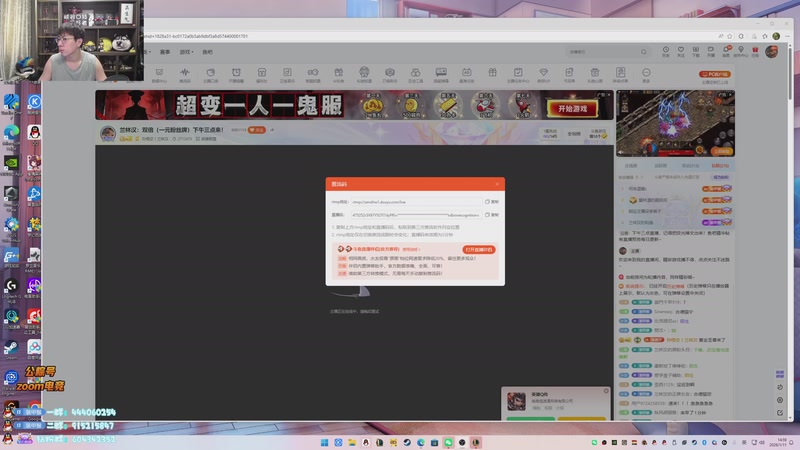This screenshot has width=800, height=450.
Task: Click the edit note icon beside chat
Action: [780, 413]
